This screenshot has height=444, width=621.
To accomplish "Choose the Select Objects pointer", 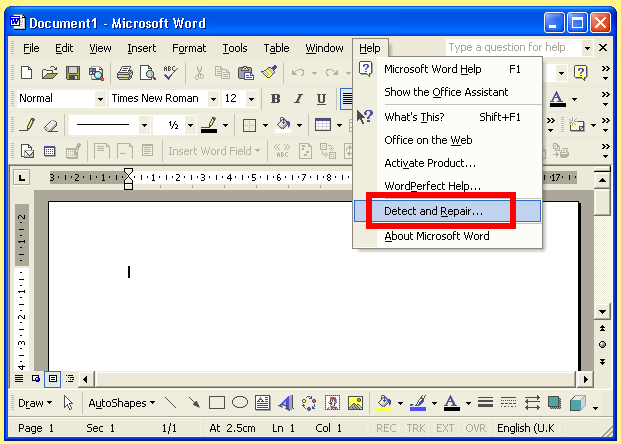I will tap(68, 403).
